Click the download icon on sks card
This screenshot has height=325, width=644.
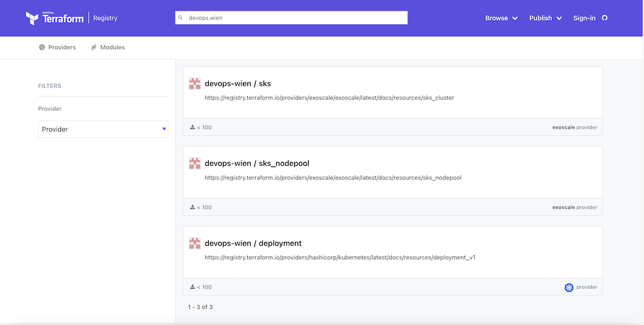pos(193,127)
